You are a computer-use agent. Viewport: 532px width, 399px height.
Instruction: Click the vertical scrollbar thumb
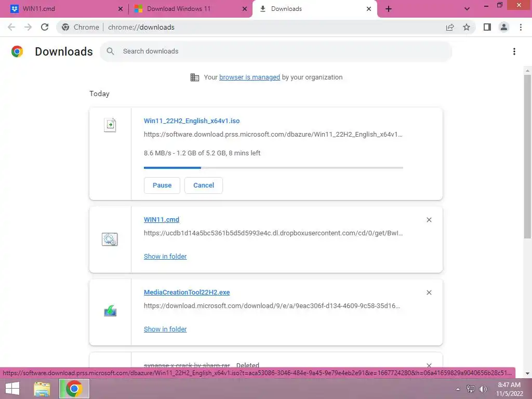pos(527,156)
